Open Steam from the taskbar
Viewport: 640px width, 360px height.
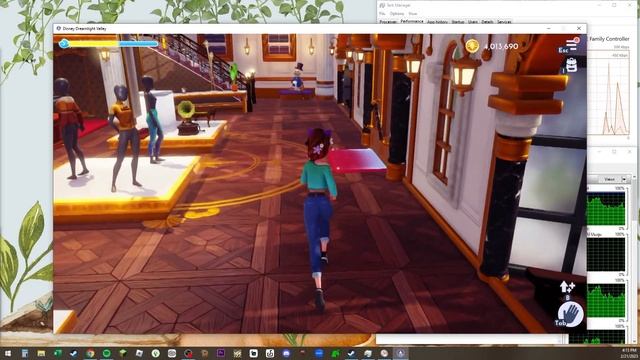(74, 353)
